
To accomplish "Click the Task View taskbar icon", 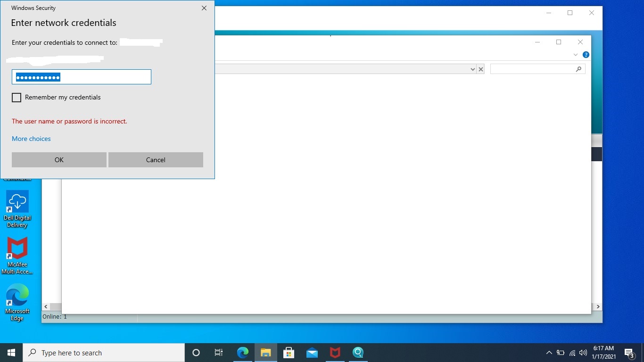I will click(x=219, y=353).
